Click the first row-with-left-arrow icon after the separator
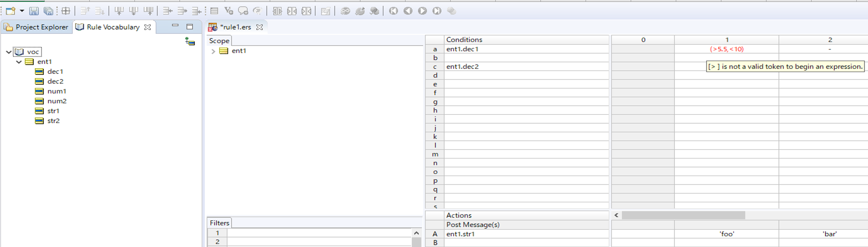This screenshot has width=868, height=247. click(167, 11)
